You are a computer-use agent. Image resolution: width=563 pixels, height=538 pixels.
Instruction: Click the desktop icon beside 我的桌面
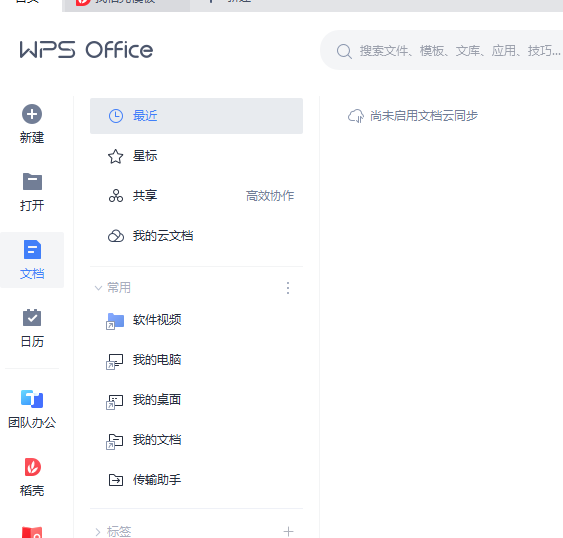click(115, 402)
